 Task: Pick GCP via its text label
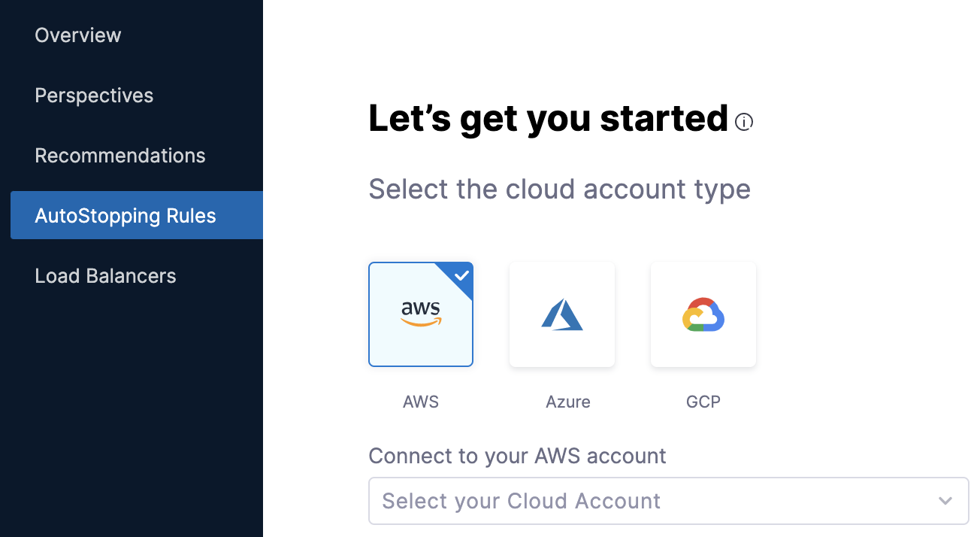(x=703, y=402)
